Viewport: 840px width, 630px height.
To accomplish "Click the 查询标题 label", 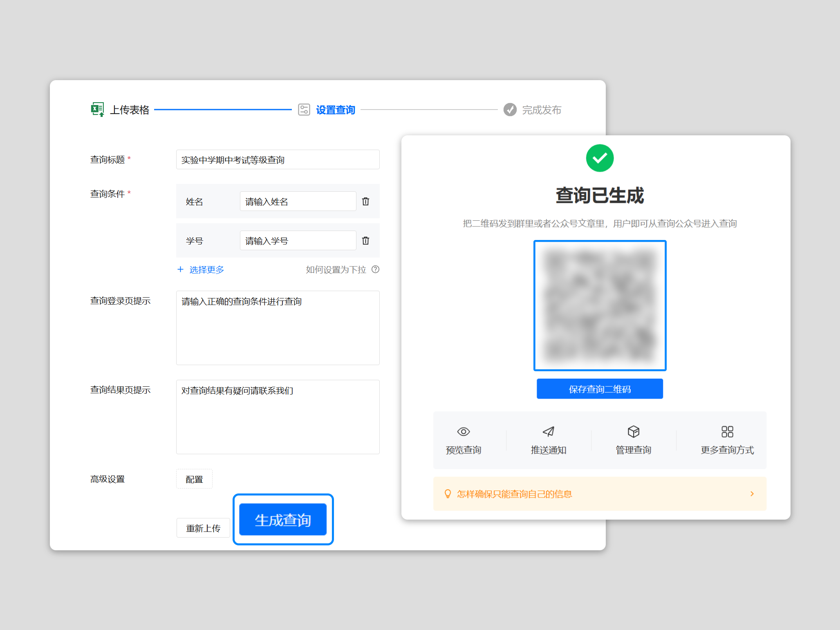I will [x=108, y=159].
